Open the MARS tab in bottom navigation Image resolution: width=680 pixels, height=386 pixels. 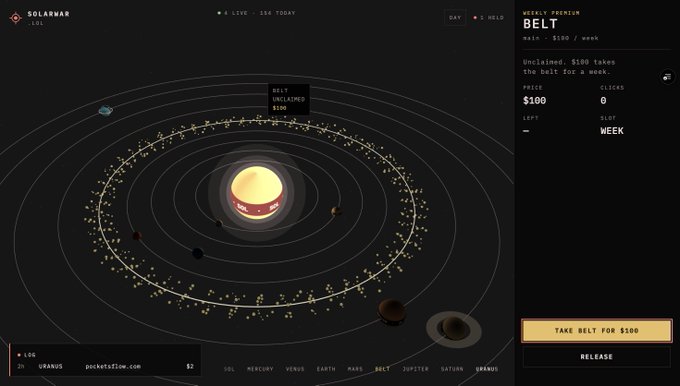pyautogui.click(x=355, y=369)
